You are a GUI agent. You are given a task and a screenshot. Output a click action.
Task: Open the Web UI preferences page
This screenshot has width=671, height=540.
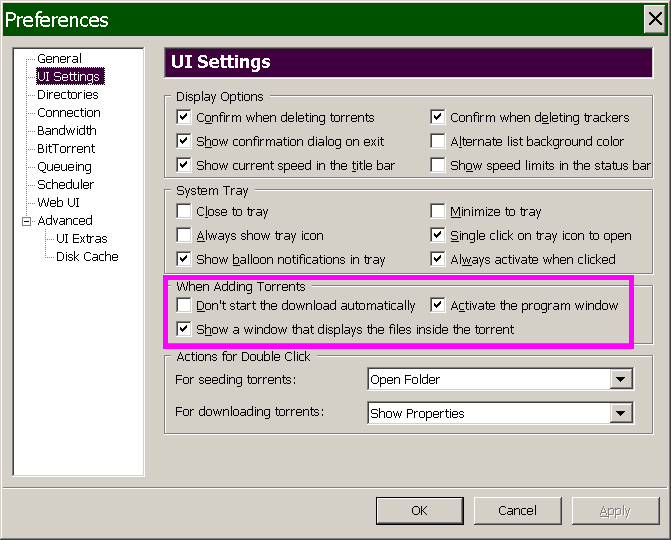pos(58,203)
